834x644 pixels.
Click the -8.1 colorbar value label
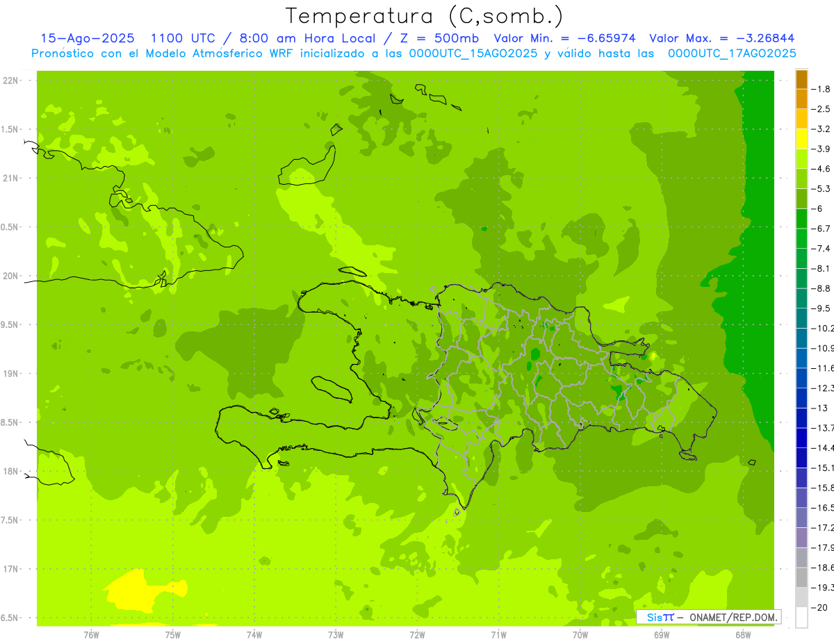pos(822,268)
